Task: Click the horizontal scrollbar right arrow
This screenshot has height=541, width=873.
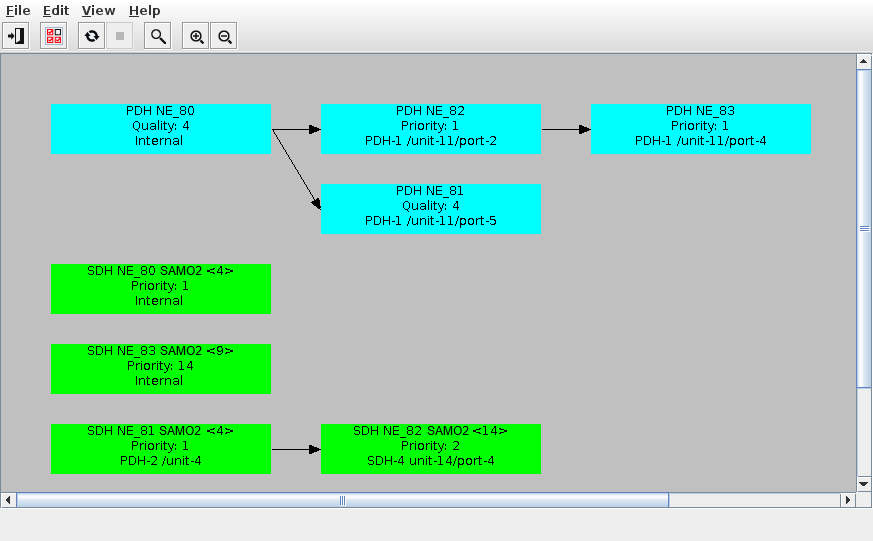Action: pyautogui.click(x=848, y=500)
